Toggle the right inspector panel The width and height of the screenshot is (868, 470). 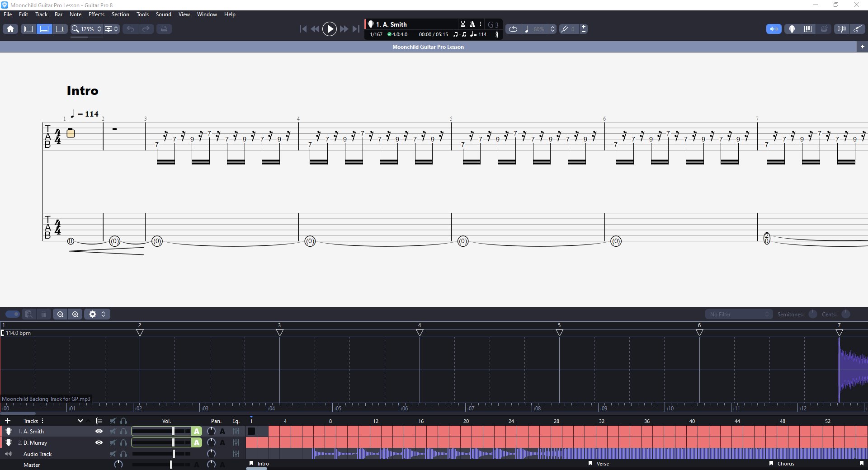click(60, 29)
